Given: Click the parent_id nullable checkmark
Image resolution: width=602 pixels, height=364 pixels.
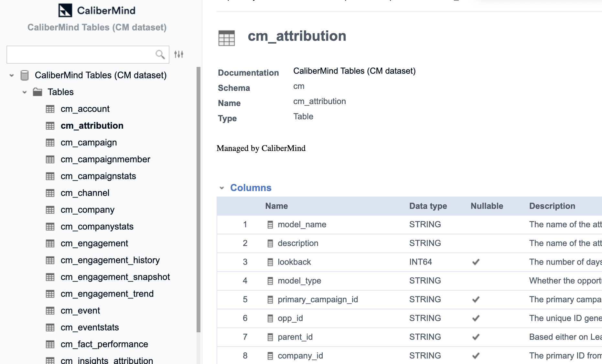Looking at the screenshot, I should point(476,337).
